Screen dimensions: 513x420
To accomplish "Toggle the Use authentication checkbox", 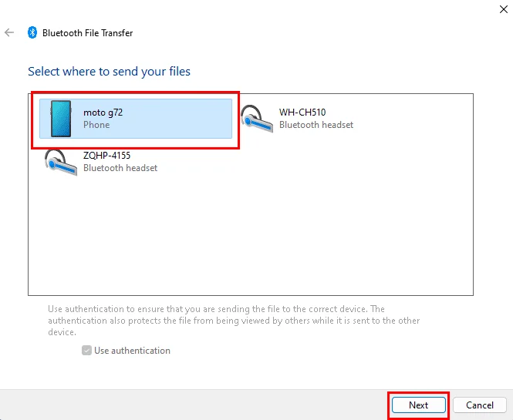I will click(x=86, y=351).
